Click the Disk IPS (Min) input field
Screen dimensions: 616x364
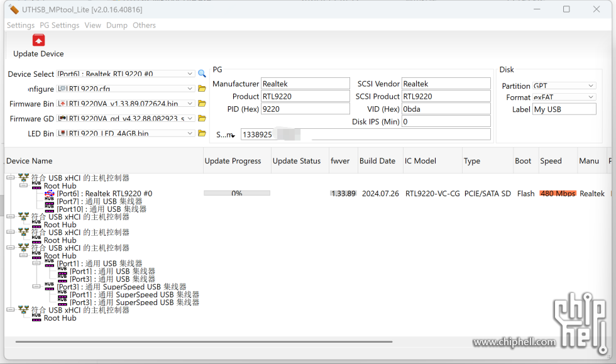[x=446, y=121]
